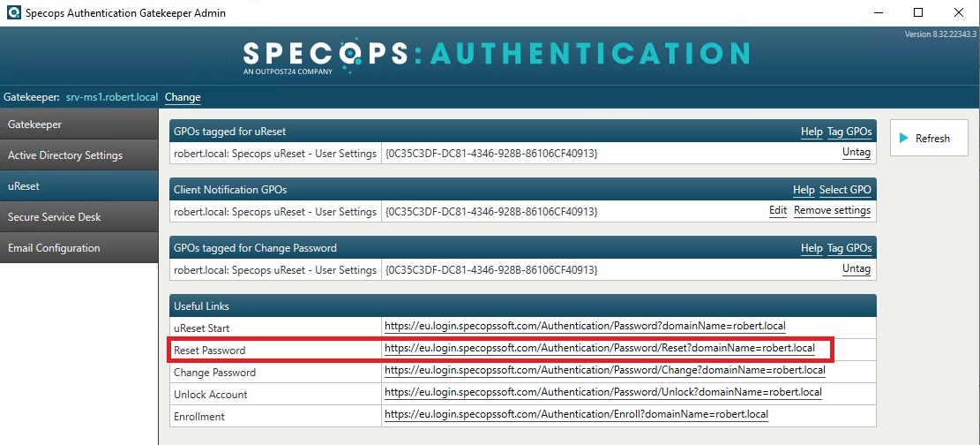980x445 pixels.
Task: Open the uReset Start URL link
Action: tap(585, 326)
